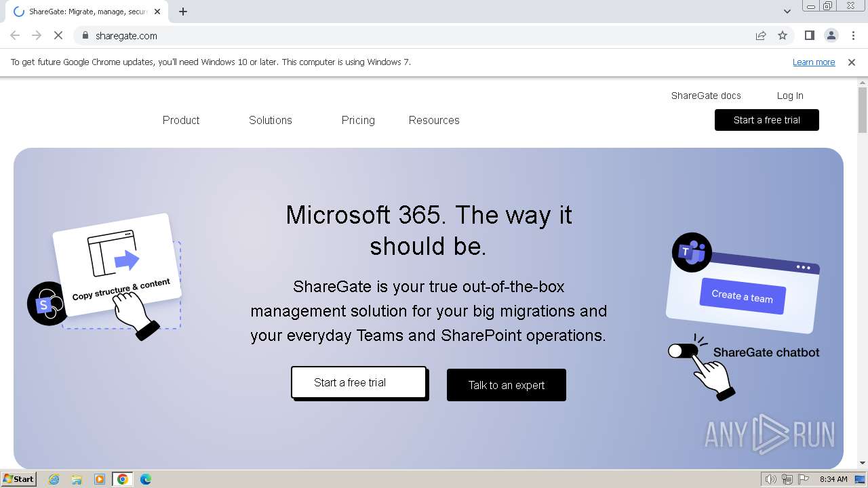Click the taskbar clock showing 8:34 AM

point(833,479)
